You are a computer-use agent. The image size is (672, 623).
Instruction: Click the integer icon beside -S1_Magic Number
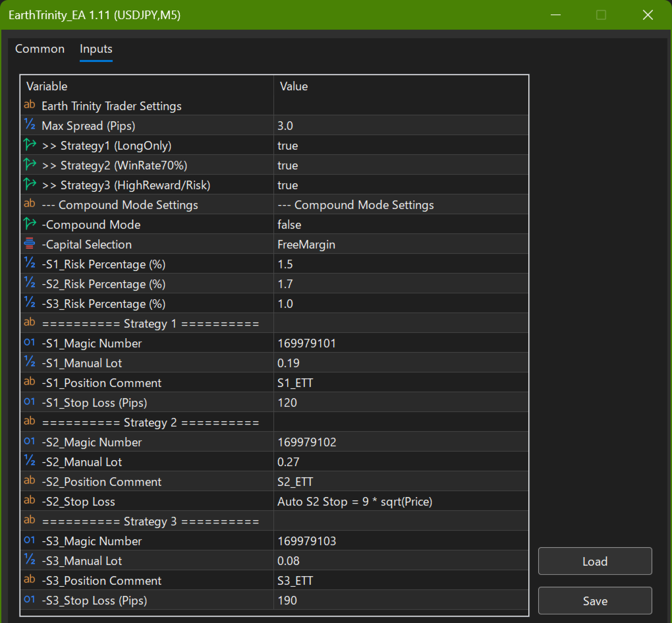click(x=30, y=342)
